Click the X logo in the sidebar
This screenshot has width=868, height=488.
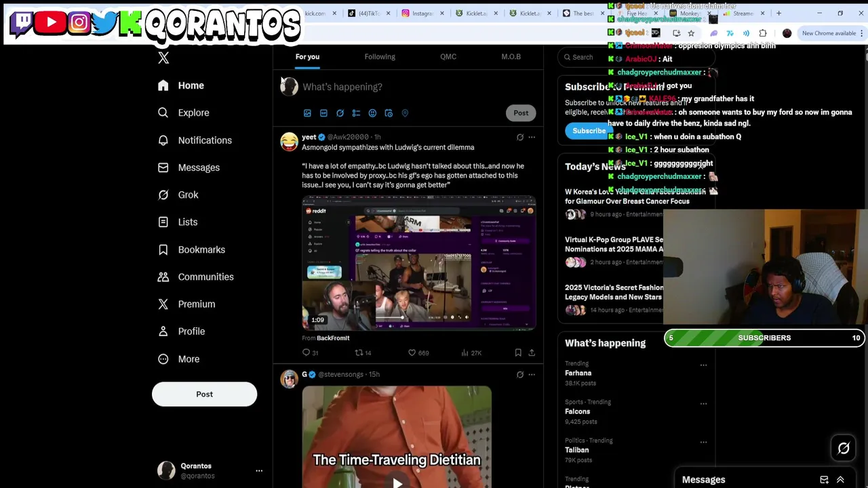(163, 58)
